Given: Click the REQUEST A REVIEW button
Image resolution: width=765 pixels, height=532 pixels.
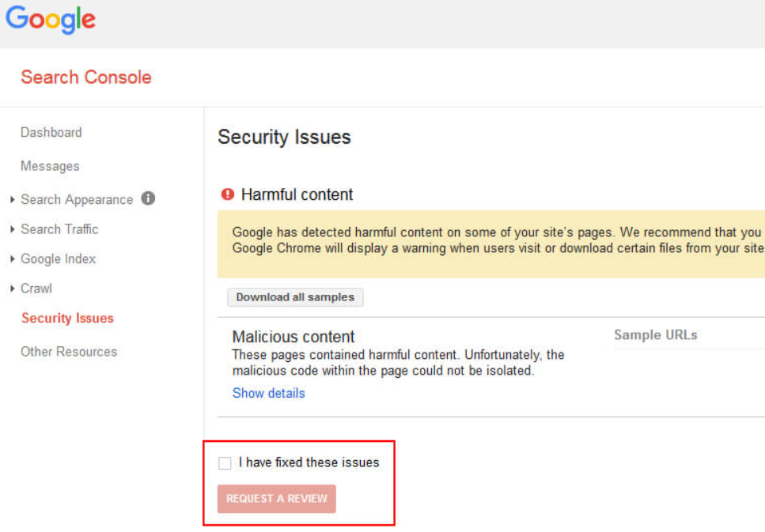Looking at the screenshot, I should 275,499.
